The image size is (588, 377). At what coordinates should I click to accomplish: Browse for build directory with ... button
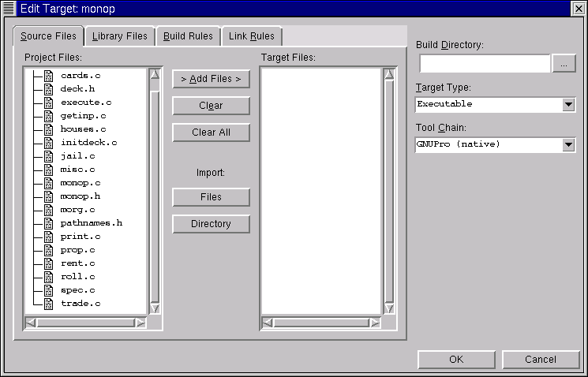[564, 64]
